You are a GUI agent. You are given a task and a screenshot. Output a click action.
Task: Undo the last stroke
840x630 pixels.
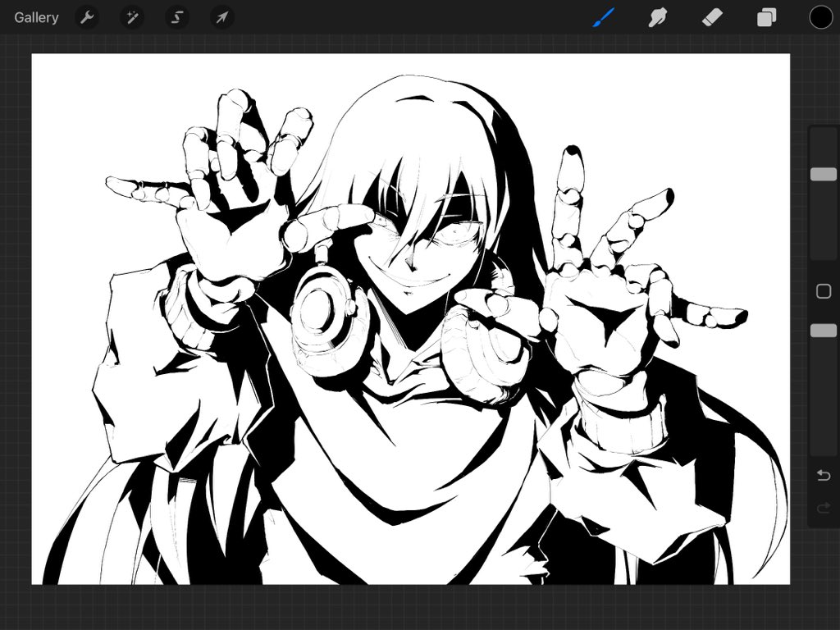point(824,475)
